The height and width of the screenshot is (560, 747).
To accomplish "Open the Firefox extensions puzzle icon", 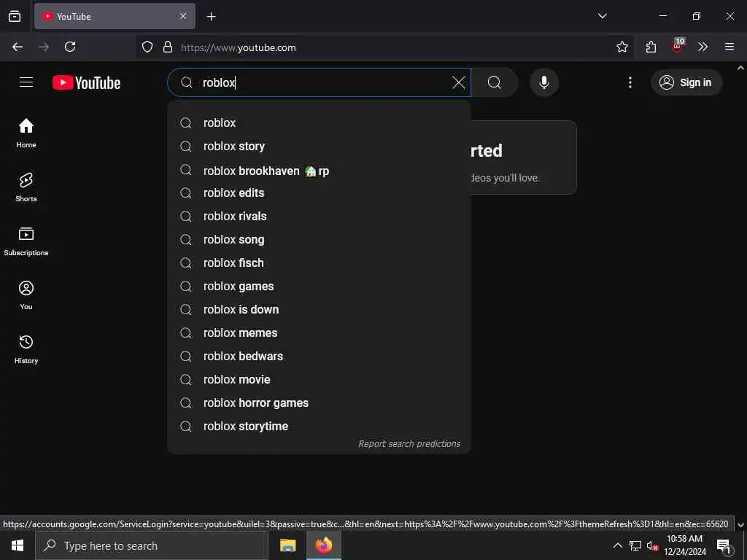I will pyautogui.click(x=651, y=47).
